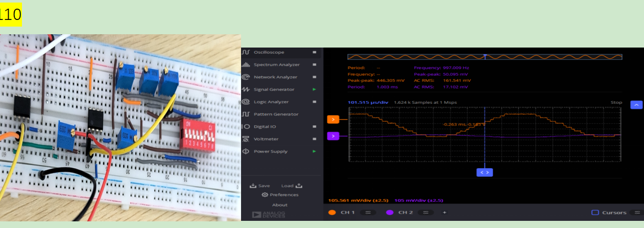Click the yellow 110 label
This screenshot has height=228, width=644.
[x=11, y=14]
